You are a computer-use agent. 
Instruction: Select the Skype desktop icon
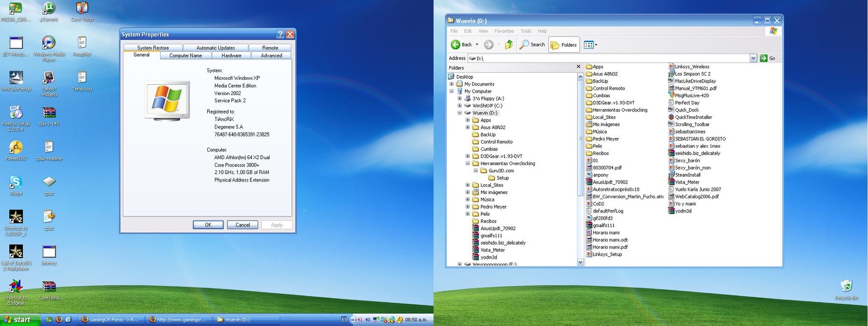tap(16, 185)
